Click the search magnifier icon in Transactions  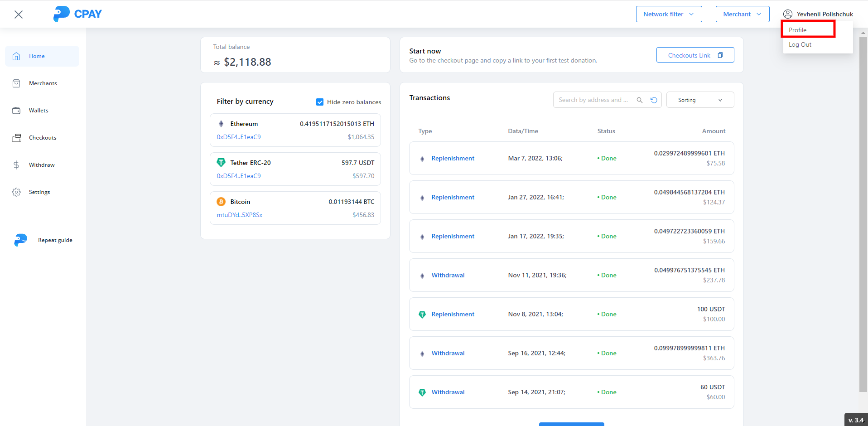click(x=639, y=100)
